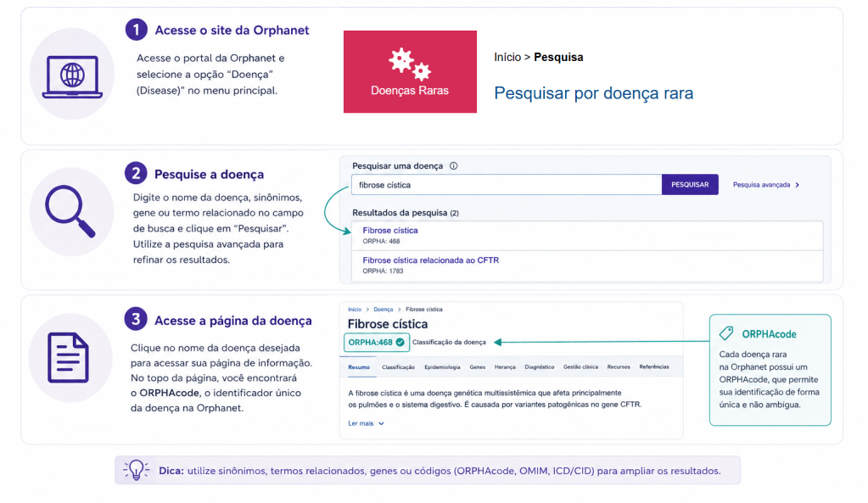Click the Pesquisa breadcrumb item
This screenshot has height=503, width=868.
[558, 57]
